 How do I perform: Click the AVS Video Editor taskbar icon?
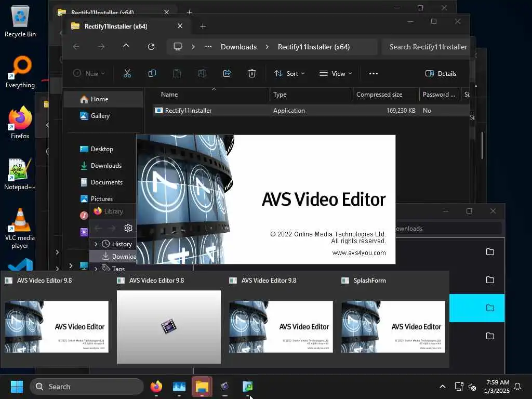224,387
